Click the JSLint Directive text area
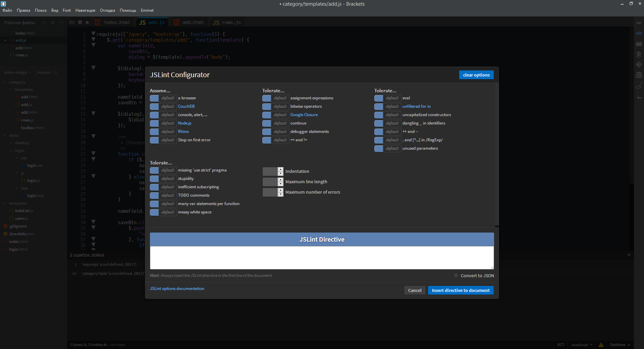Screen dimensions: 644x349 [322, 258]
